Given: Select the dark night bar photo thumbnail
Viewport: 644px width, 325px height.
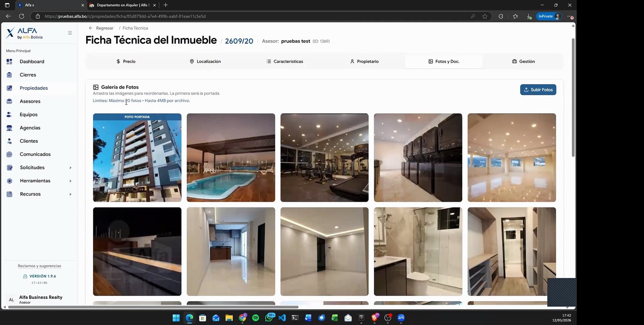Looking at the screenshot, I should [x=137, y=251].
